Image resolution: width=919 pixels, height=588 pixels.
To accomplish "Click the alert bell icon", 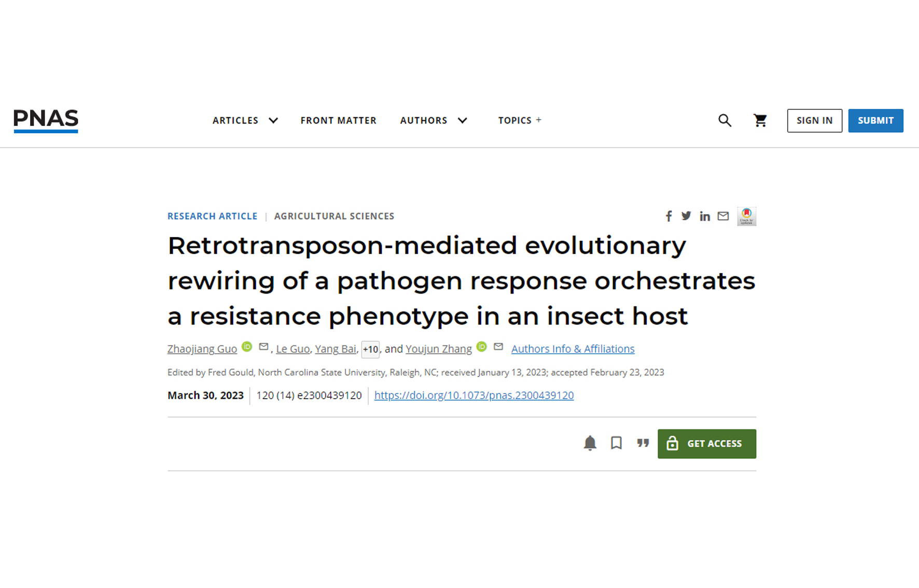I will click(590, 443).
